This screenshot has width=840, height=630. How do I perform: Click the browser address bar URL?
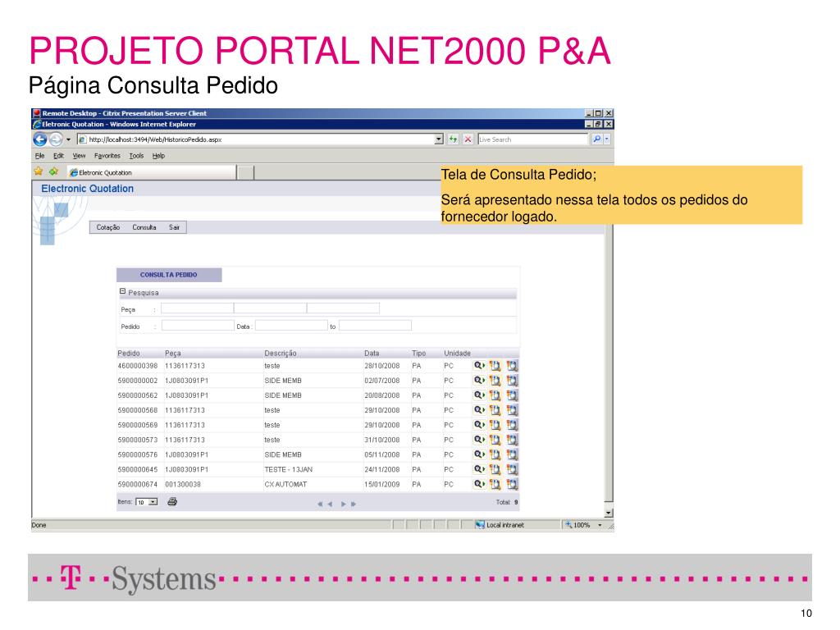tap(256, 139)
